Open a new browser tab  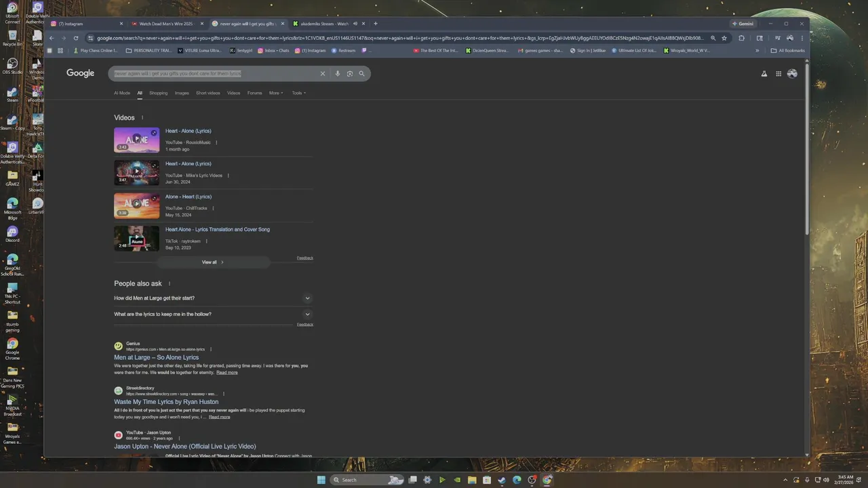click(x=376, y=24)
